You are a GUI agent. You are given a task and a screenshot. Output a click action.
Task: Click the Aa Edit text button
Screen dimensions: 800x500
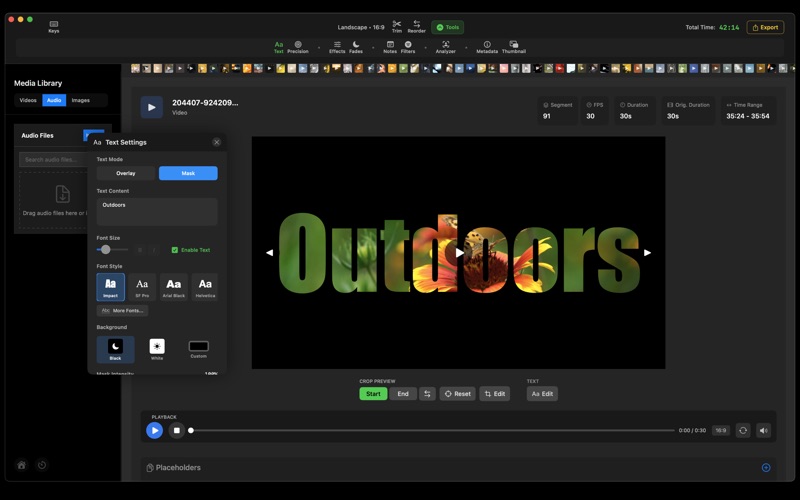pyautogui.click(x=542, y=394)
